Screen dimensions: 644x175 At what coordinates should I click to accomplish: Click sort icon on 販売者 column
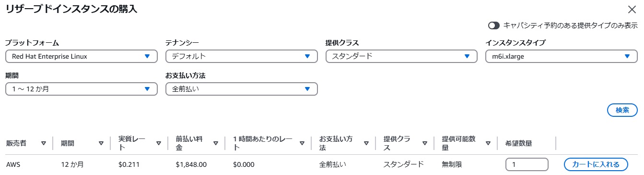(44, 143)
